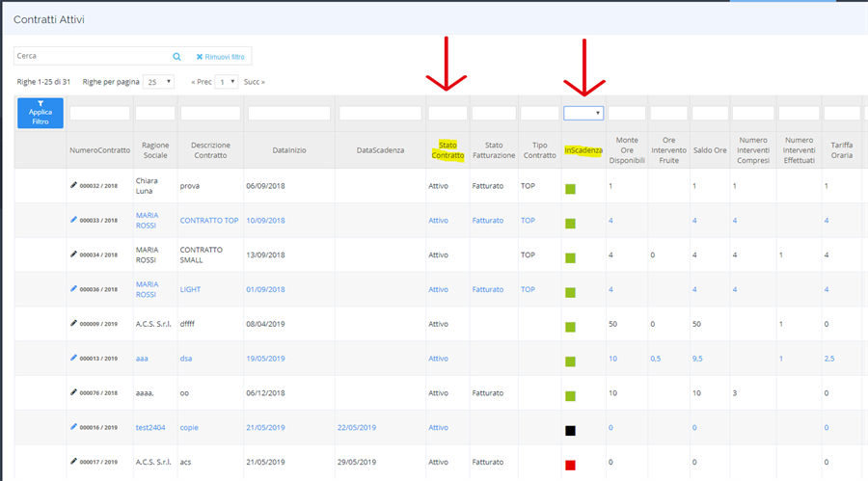This screenshot has height=481, width=868.
Task: Sort by Stato Contratto column header
Action: (448, 150)
